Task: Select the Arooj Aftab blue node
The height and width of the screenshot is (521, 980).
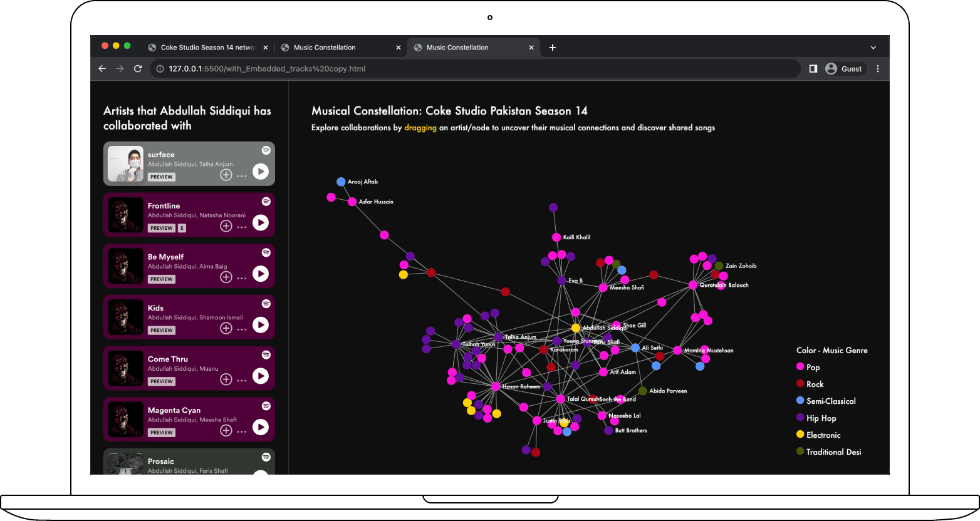Action: 341,182
